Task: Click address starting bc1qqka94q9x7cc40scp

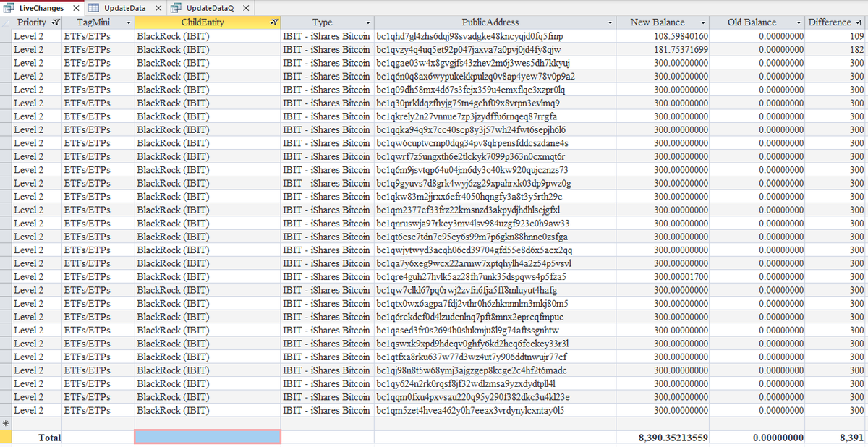Action: 471,129
